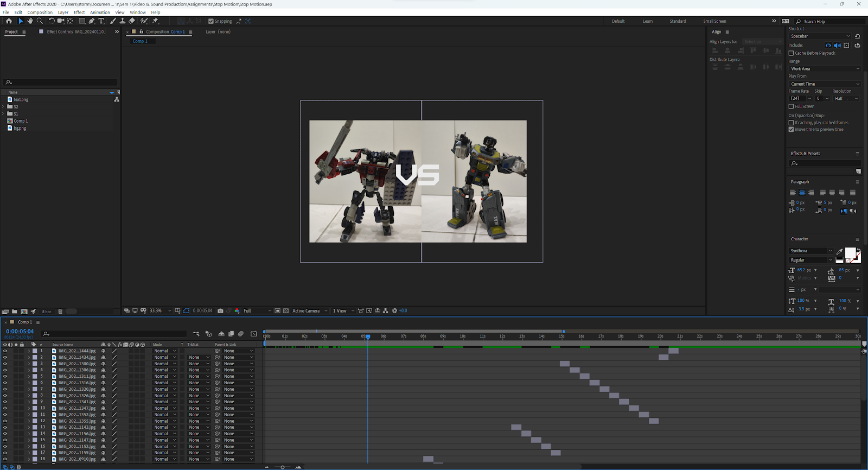Select the Eraser tool
This screenshot has height=470, width=868.
point(132,21)
